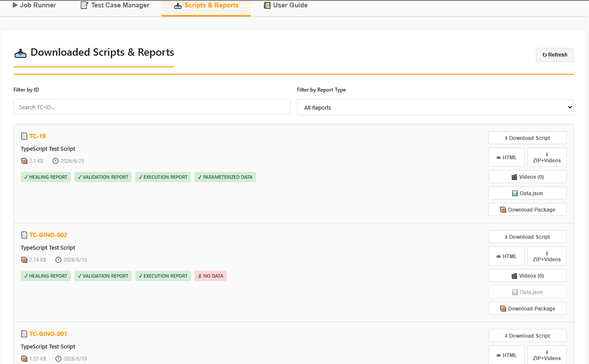Viewport: 589px width, 364px height.
Task: Click the Downloaded Scripts & Reports heading icon
Action: 20,53
